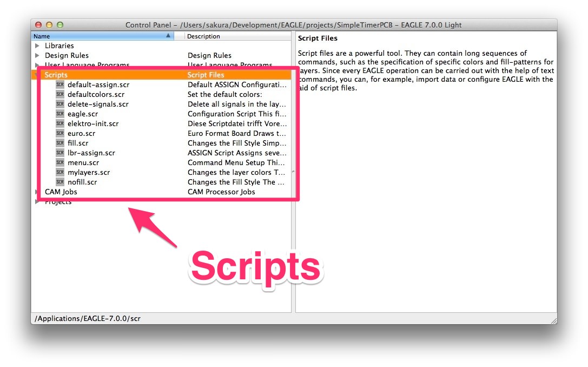Click the fill.scr file name

click(x=78, y=143)
